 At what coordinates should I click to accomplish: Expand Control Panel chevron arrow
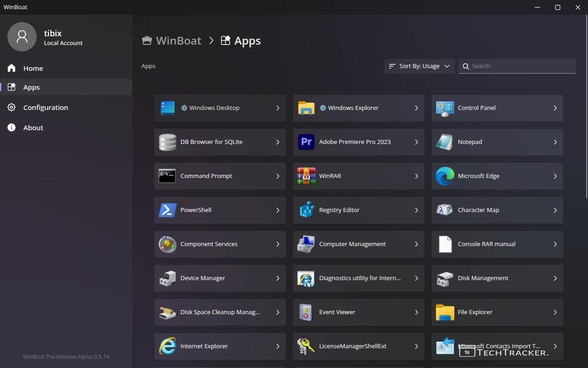click(555, 108)
